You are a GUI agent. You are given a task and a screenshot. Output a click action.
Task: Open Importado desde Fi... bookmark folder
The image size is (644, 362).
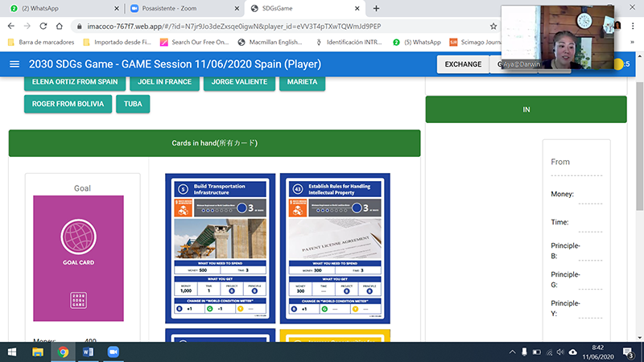pyautogui.click(x=117, y=43)
